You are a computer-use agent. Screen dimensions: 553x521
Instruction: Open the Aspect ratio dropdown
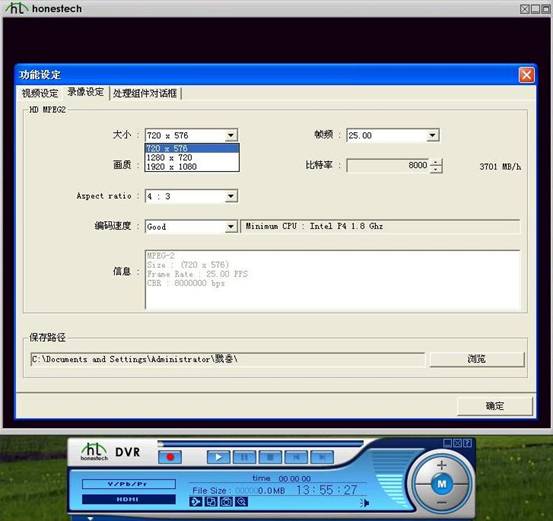pyautogui.click(x=231, y=196)
